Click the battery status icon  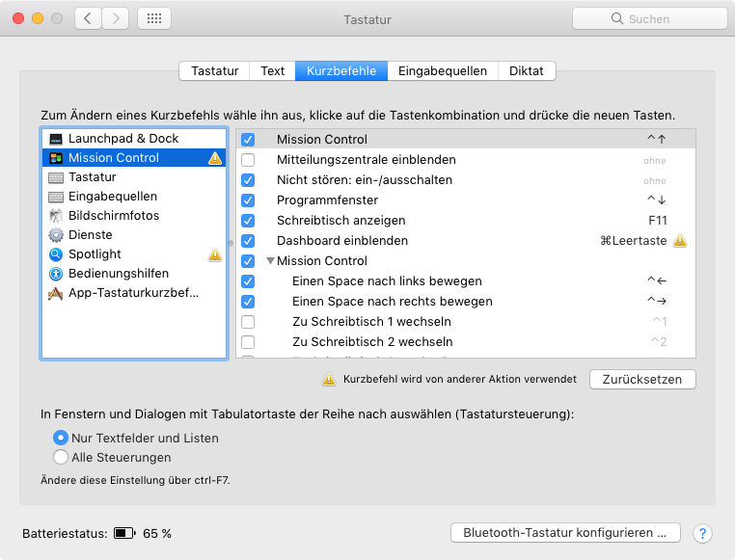[124, 533]
